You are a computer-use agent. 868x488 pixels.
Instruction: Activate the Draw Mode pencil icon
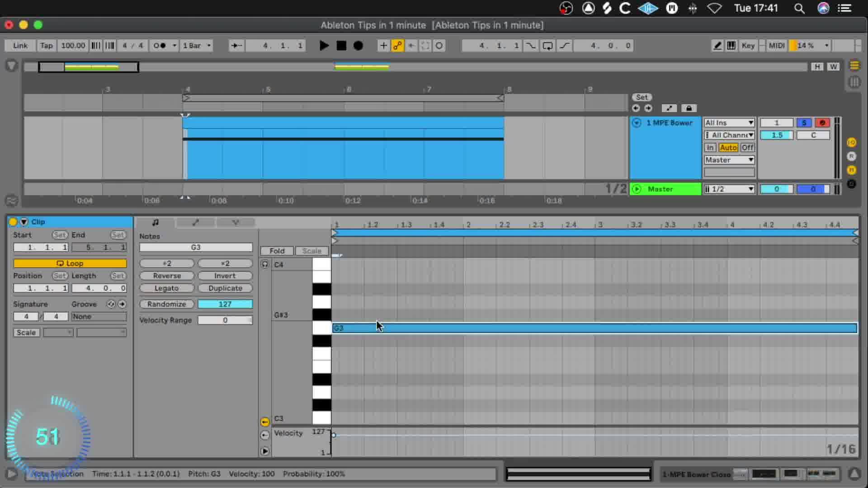717,46
